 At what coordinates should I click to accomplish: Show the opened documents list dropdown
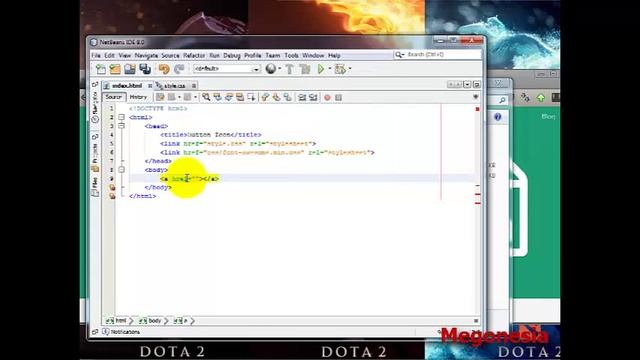[467, 84]
